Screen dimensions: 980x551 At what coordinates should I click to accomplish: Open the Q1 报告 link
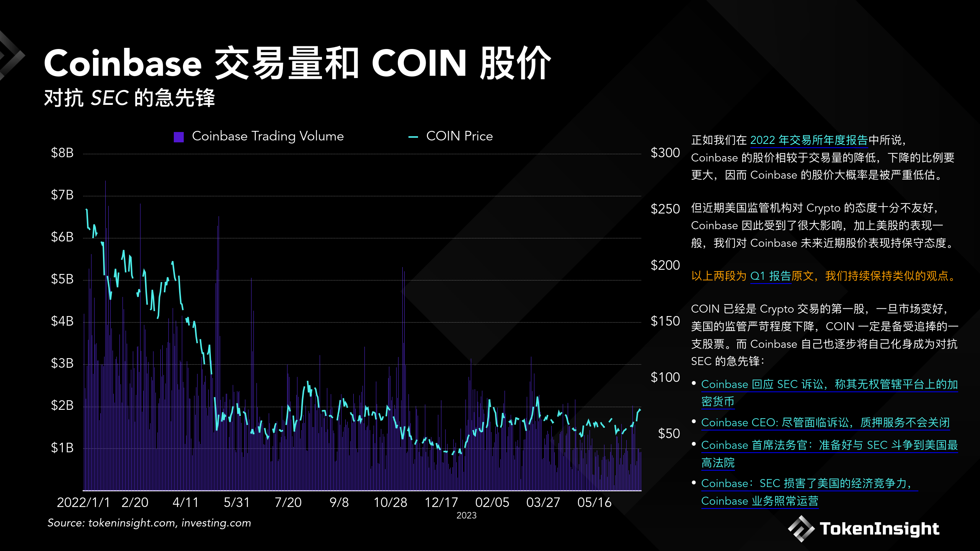pos(770,276)
